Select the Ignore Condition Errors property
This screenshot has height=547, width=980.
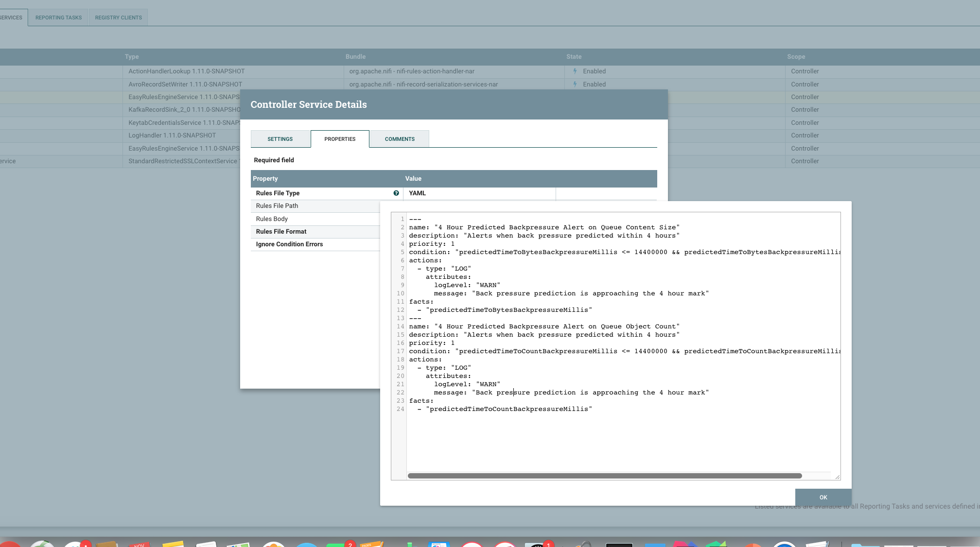[x=289, y=244]
